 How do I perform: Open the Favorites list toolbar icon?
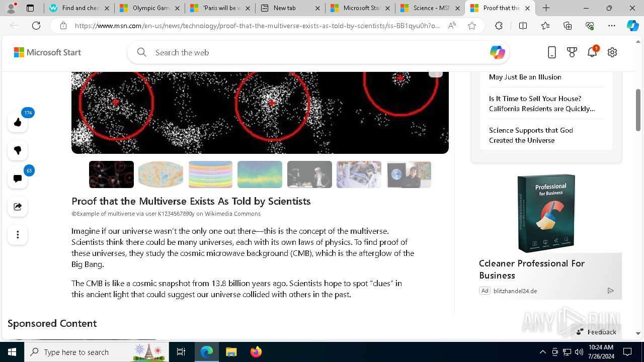(x=545, y=26)
